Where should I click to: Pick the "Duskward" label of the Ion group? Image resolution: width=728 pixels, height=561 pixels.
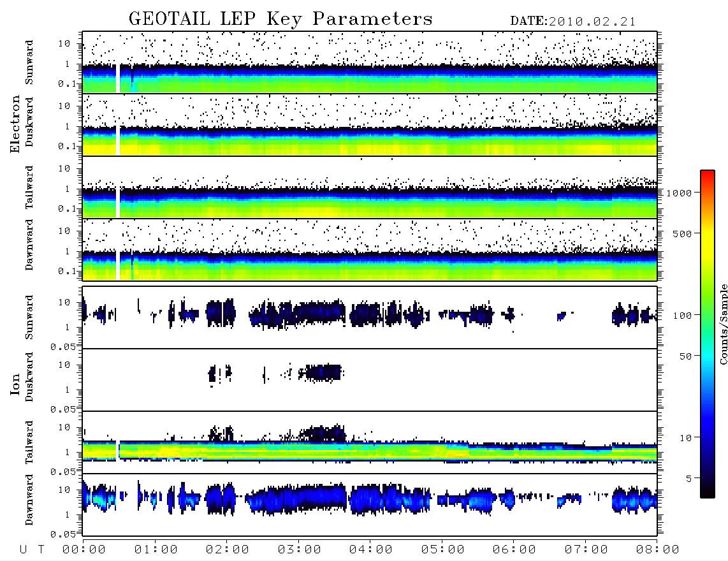coord(29,377)
